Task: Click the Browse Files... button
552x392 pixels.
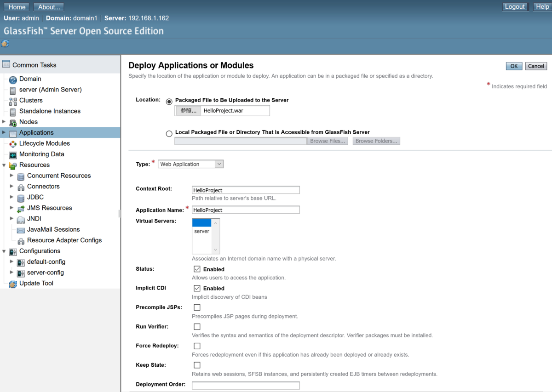Action: point(328,141)
